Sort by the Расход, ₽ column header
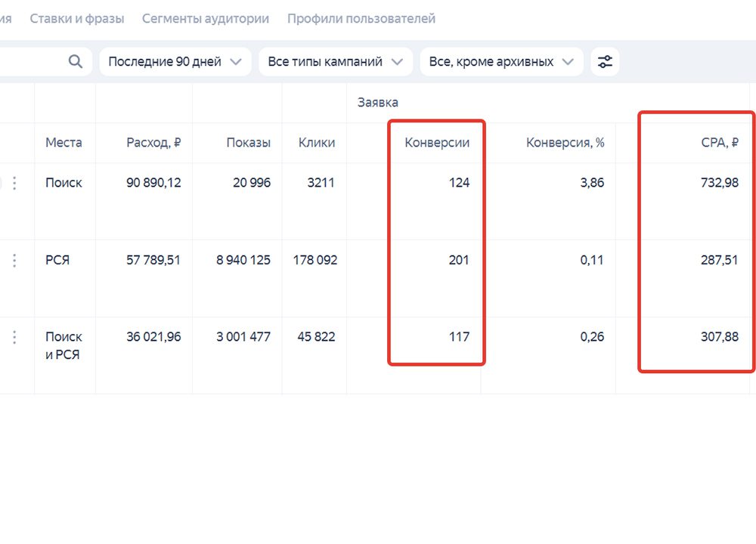 coord(153,142)
